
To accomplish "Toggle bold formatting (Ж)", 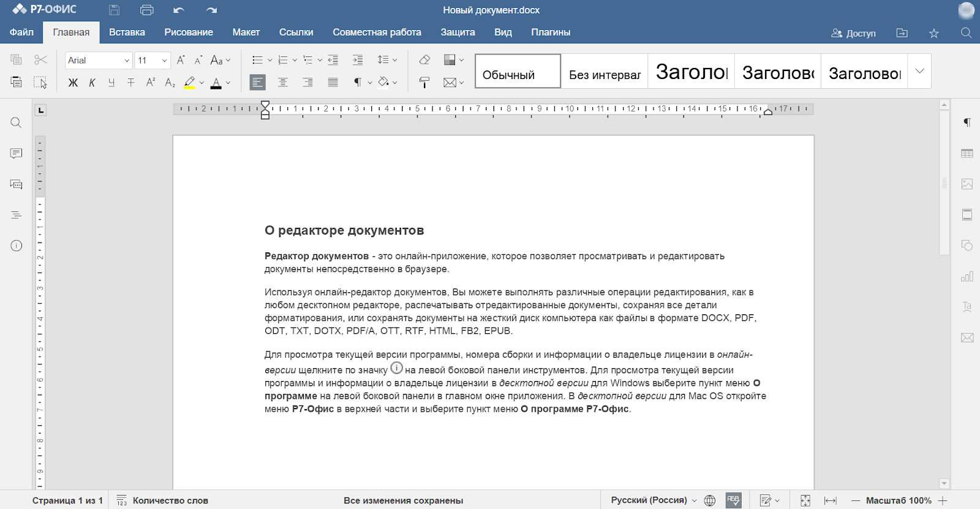I will (x=73, y=83).
